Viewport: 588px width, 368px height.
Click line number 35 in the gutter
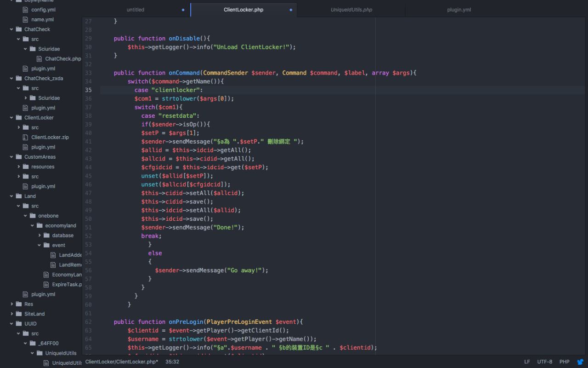click(x=88, y=90)
